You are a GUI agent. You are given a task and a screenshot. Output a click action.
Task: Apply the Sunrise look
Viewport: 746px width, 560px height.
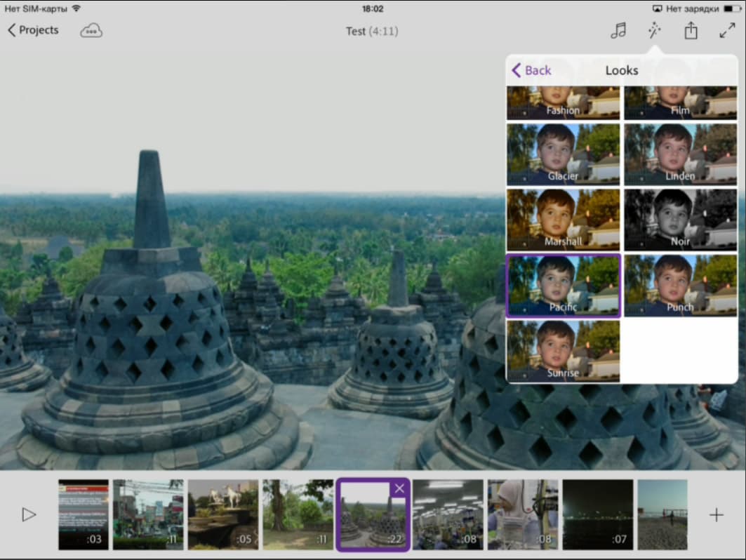[x=564, y=351]
